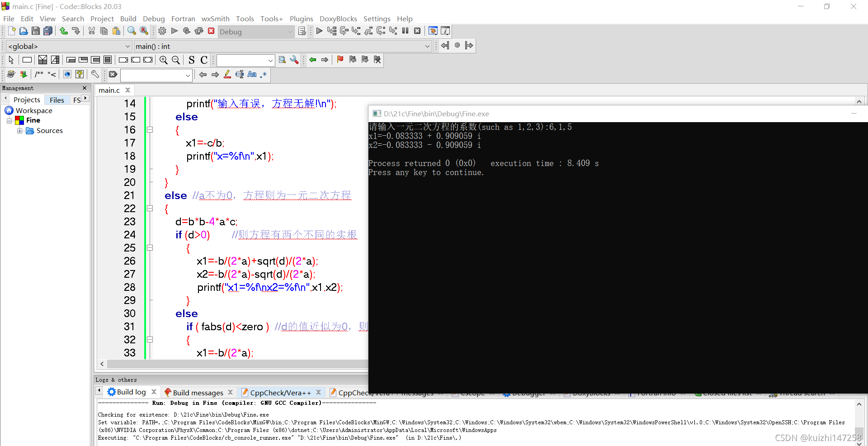Cut the selection with the scissors icon
The image size is (868, 446).
[x=92, y=31]
